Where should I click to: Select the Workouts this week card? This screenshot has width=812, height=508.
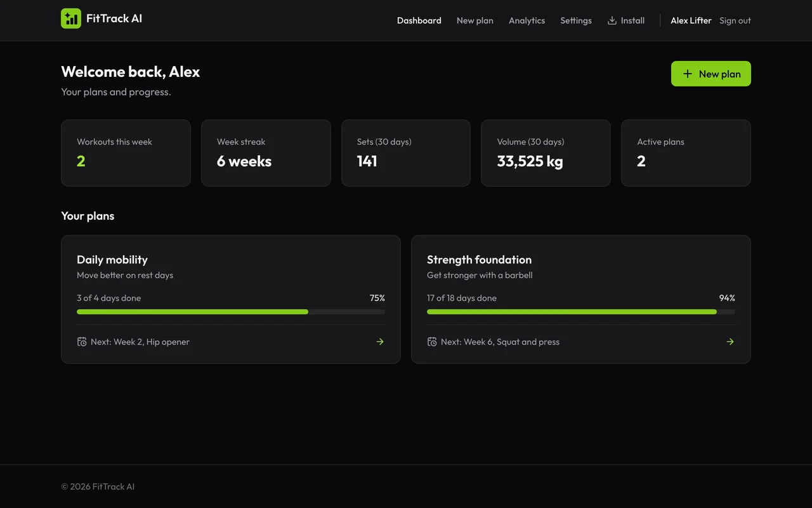click(x=126, y=153)
